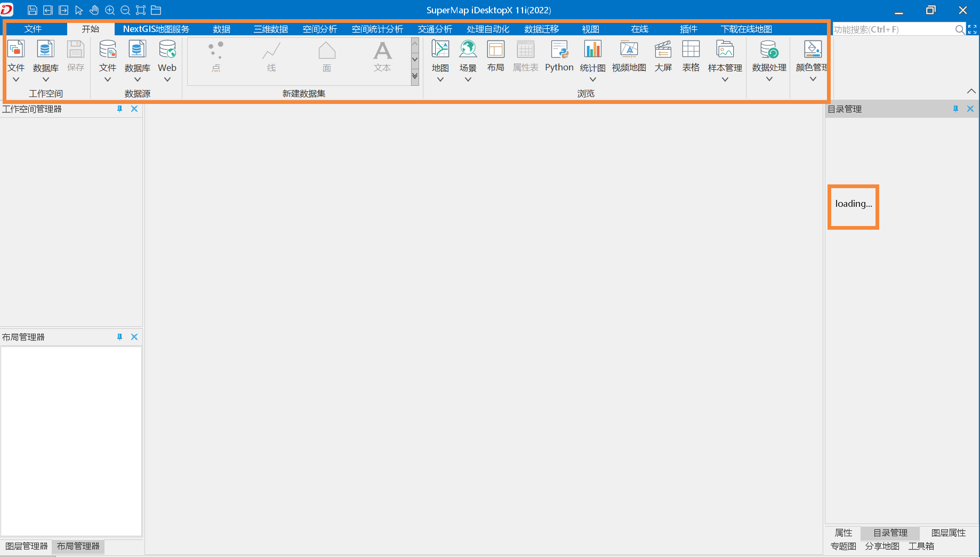The width and height of the screenshot is (980, 557).
Task: Expand the workspace 文件 dropdown arrow
Action: pyautogui.click(x=16, y=79)
